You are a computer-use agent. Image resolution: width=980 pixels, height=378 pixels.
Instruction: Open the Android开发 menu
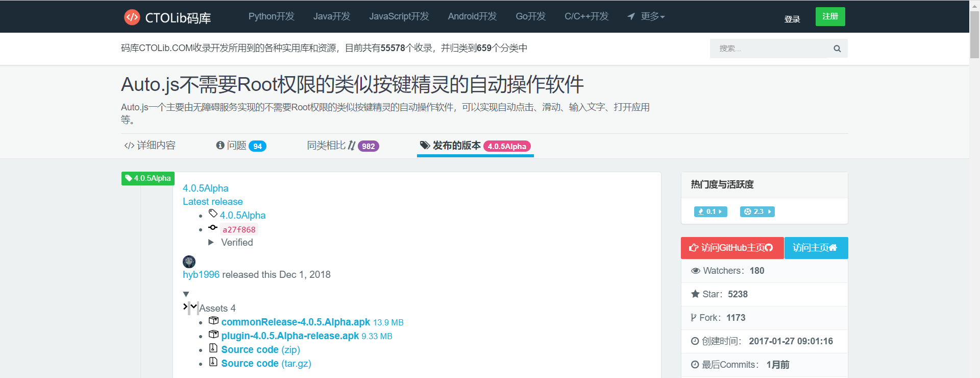472,16
